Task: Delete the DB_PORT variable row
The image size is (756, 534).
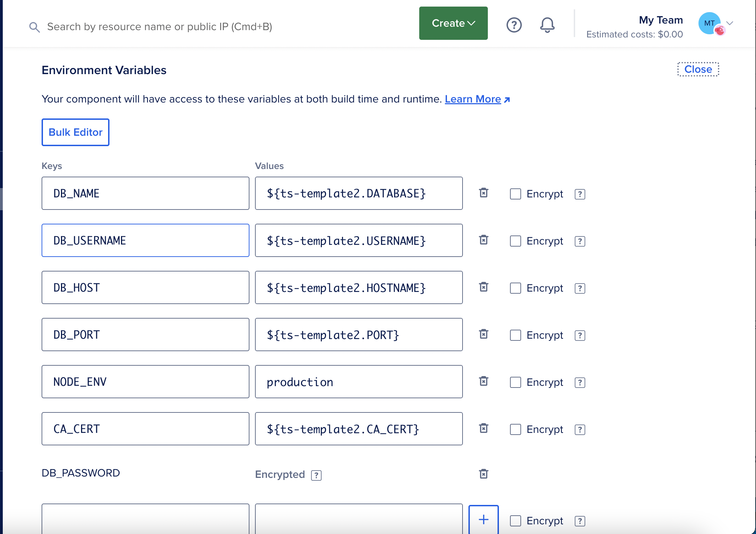Action: (484, 334)
